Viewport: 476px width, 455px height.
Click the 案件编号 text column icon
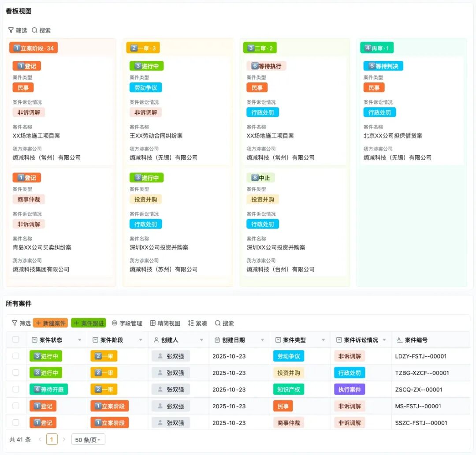click(400, 340)
